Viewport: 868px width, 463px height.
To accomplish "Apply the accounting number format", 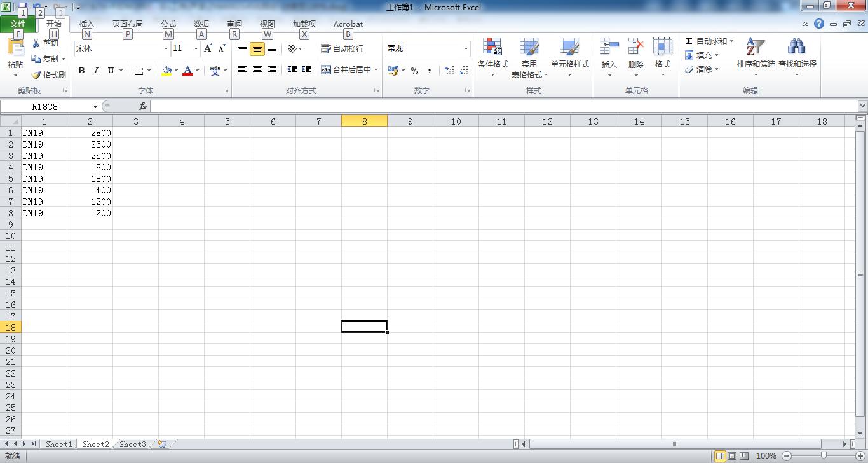I will tap(393, 71).
